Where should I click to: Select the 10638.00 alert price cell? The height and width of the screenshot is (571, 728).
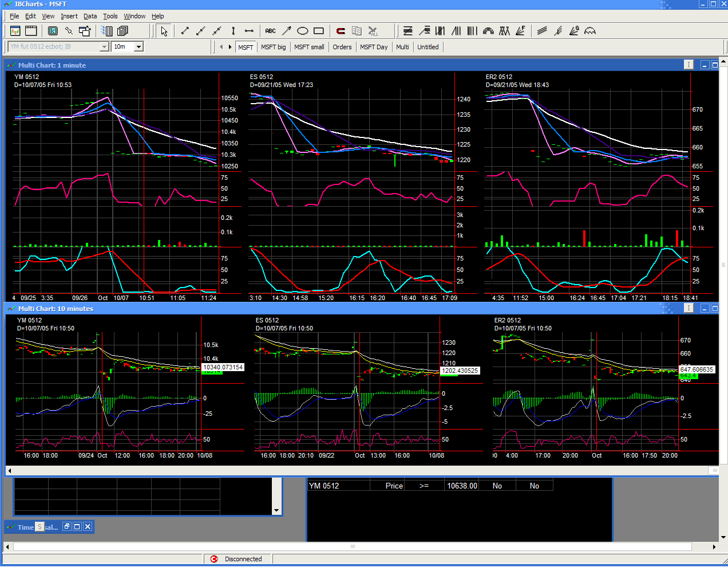click(x=461, y=486)
